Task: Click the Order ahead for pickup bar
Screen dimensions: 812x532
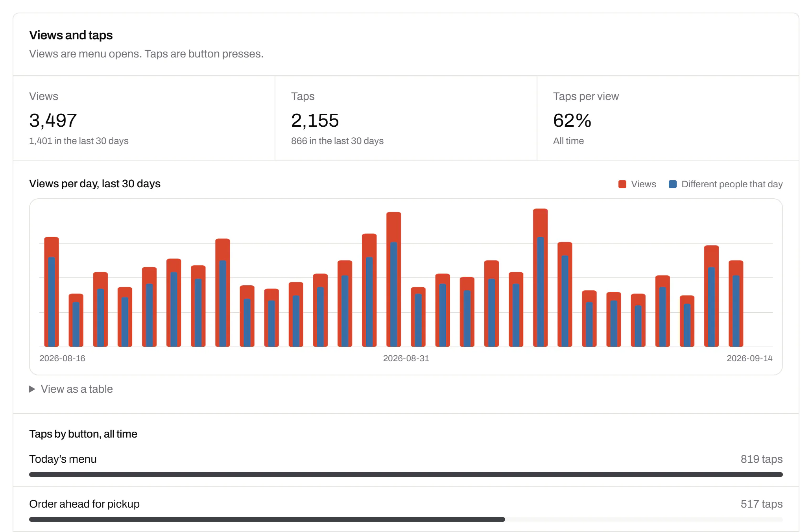Action: point(406,519)
